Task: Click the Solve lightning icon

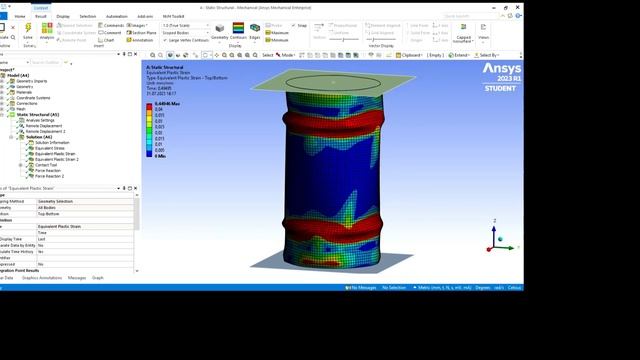Action: coord(28,28)
